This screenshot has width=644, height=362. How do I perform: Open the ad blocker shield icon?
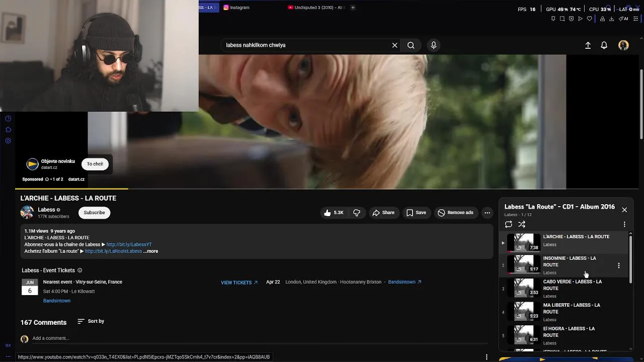pyautogui.click(x=572, y=19)
